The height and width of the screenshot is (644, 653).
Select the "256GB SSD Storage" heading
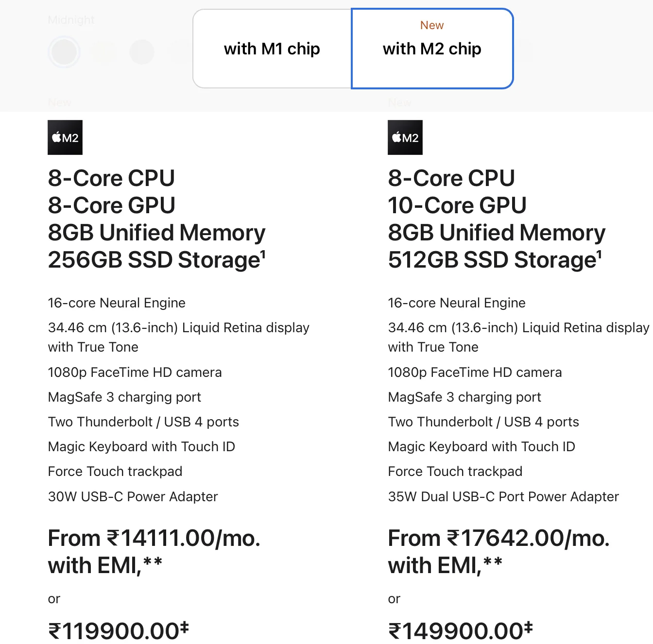(x=154, y=260)
